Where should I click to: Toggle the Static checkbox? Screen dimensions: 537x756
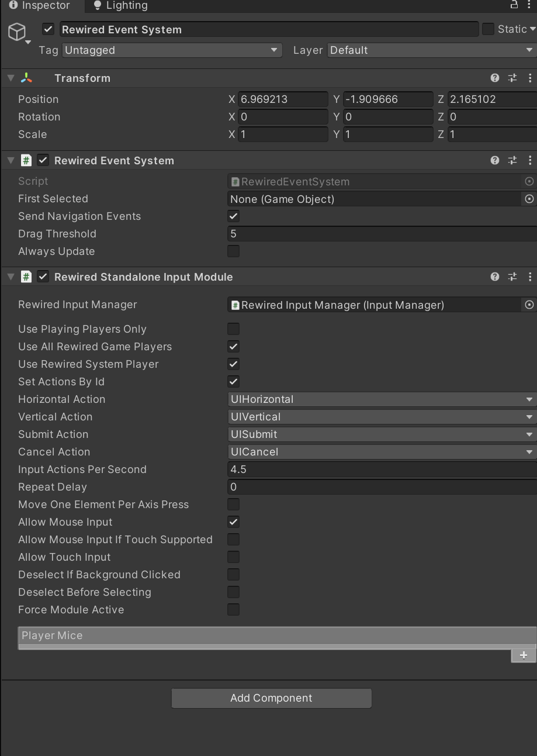point(488,29)
